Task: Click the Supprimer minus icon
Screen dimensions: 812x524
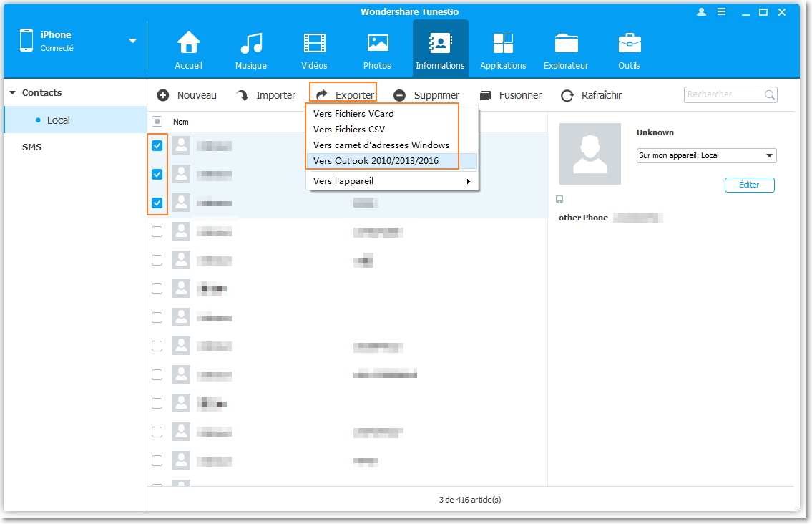Action: click(x=399, y=95)
